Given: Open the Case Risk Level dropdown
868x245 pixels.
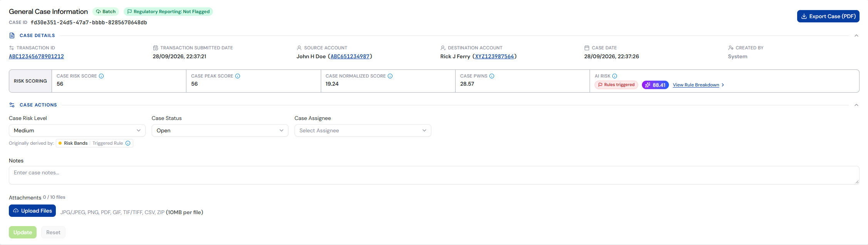Looking at the screenshot, I should pos(77,130).
